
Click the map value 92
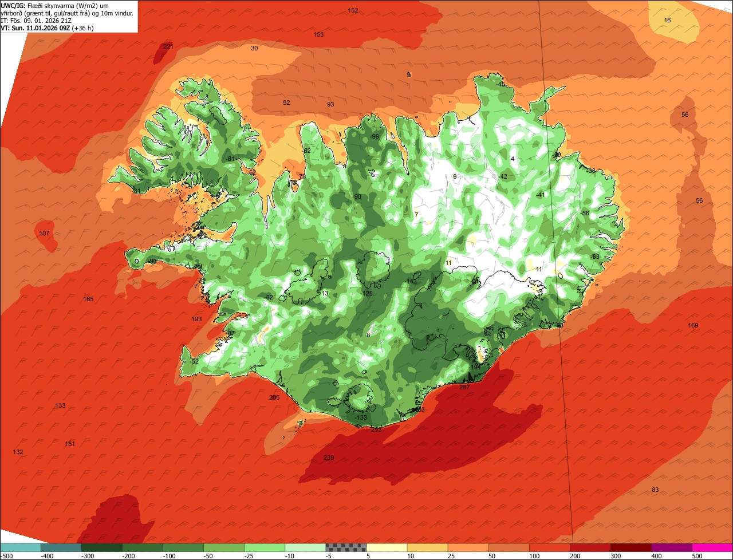[286, 102]
